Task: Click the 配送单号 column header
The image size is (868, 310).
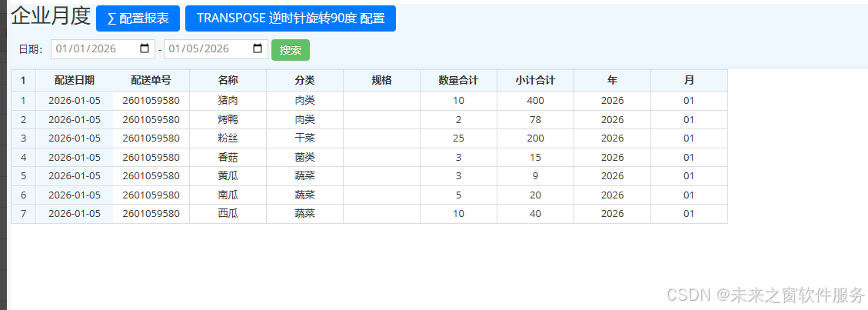Action: pos(151,80)
